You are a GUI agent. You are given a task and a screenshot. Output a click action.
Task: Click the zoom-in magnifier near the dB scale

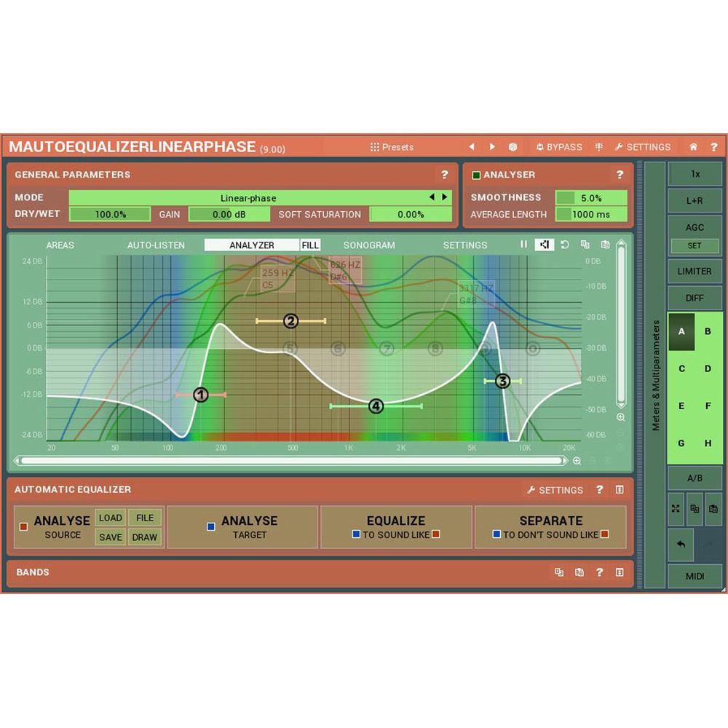[x=620, y=416]
